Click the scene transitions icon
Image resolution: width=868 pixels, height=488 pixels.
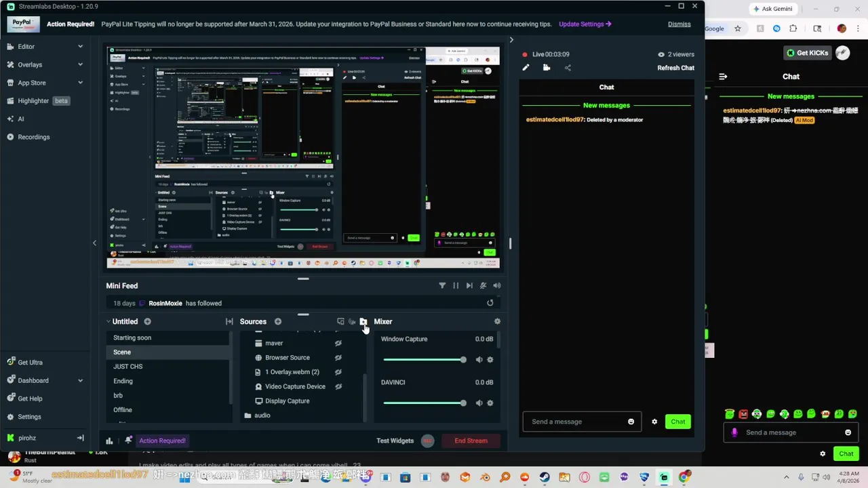point(229,322)
